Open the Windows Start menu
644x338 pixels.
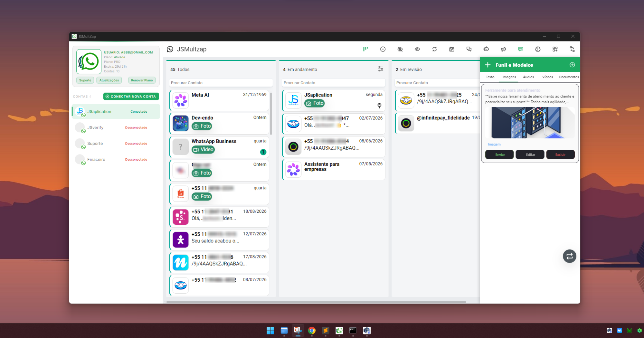[270, 331]
